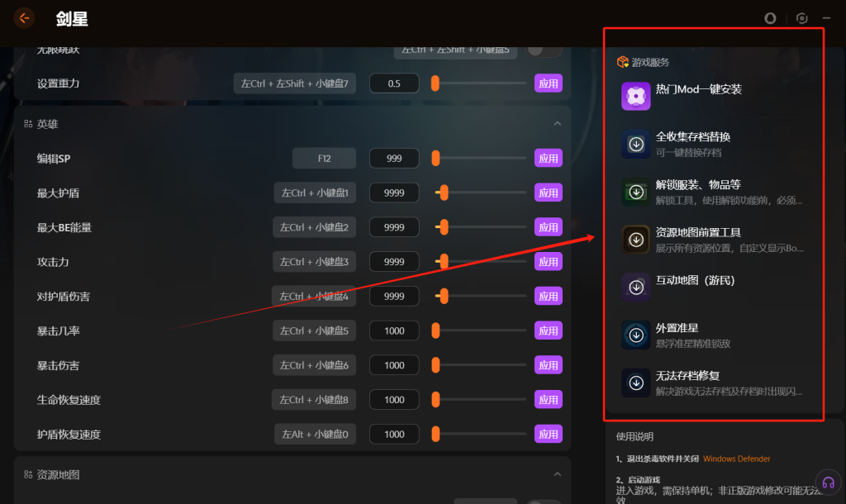Viewport: 846px width, 504px height.
Task: Click the F12 hotkey box for 编辑SP
Action: (324, 159)
